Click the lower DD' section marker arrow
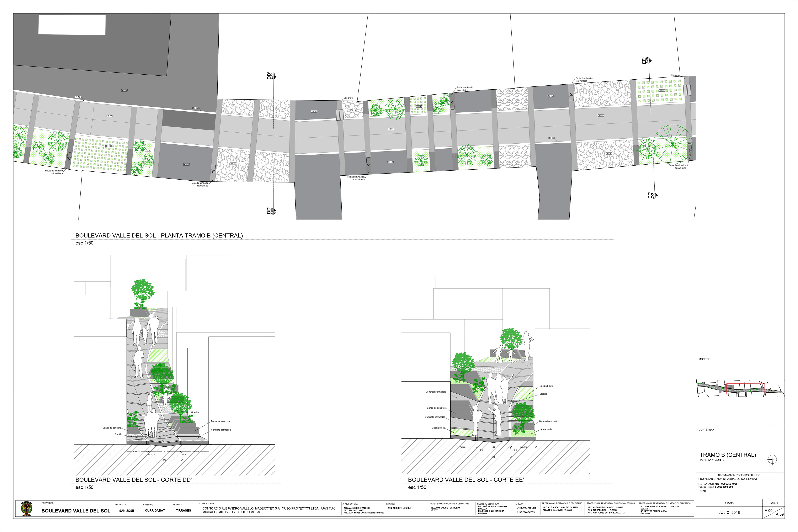Screen dimensions: 798x532 click(x=275, y=211)
